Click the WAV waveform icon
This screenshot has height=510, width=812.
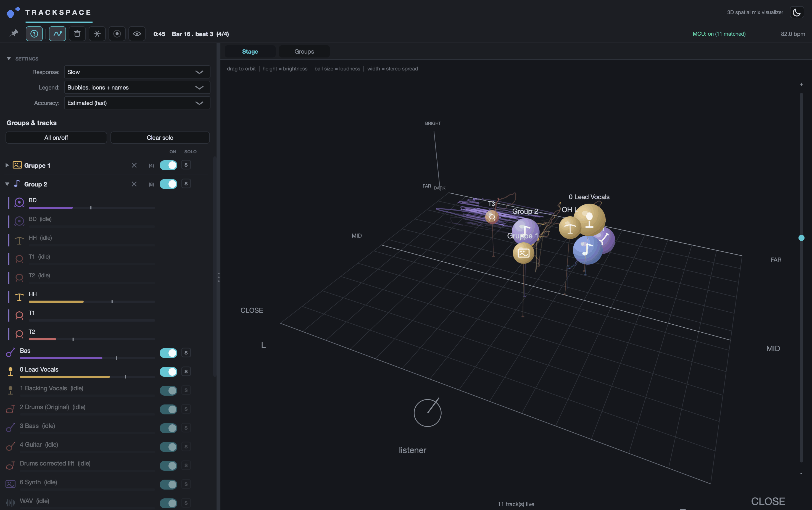click(x=10, y=503)
